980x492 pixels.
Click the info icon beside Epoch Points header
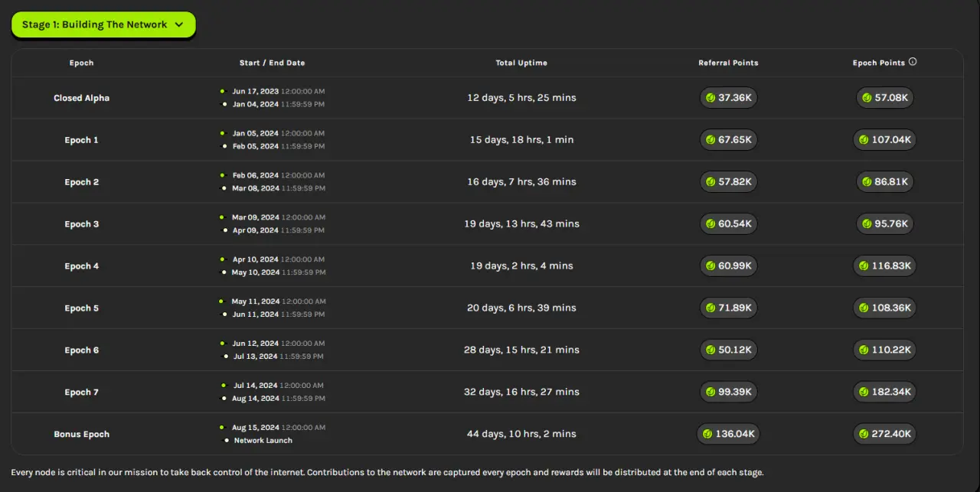click(913, 62)
